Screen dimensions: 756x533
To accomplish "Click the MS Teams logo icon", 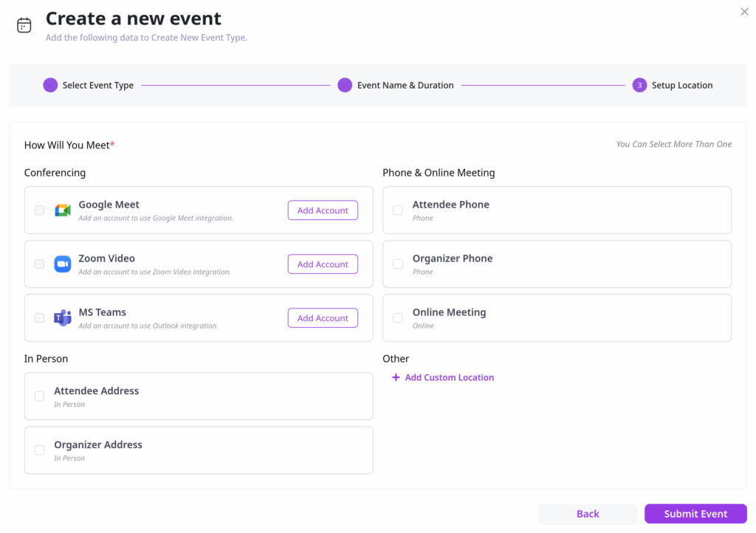I will point(63,318).
